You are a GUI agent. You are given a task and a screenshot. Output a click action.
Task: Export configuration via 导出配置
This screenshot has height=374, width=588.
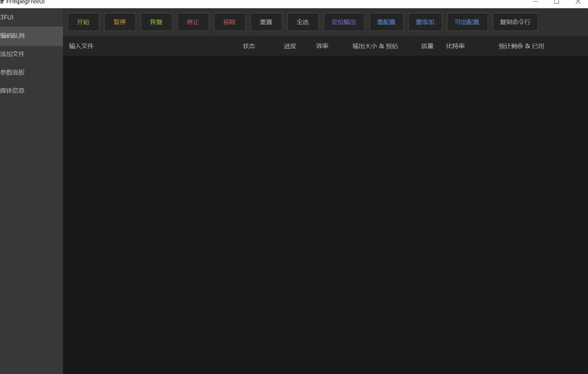pos(467,21)
